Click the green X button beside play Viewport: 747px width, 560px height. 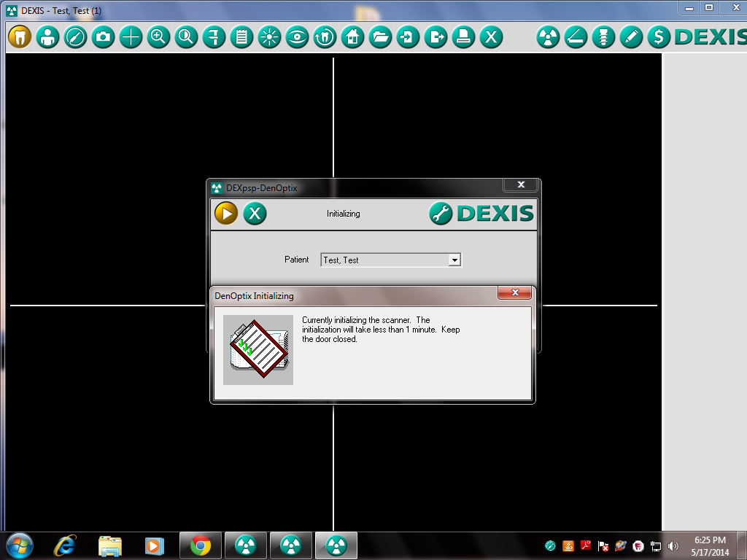tap(255, 213)
